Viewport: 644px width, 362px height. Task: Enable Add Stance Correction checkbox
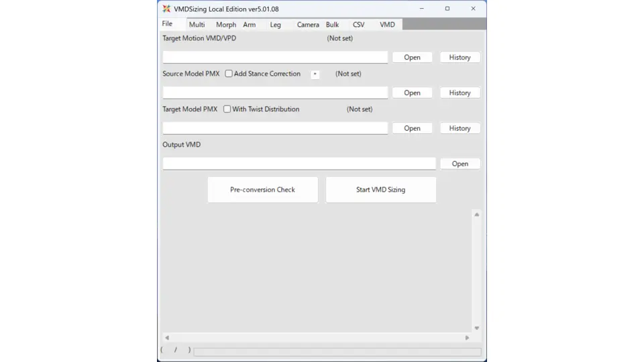coord(229,74)
